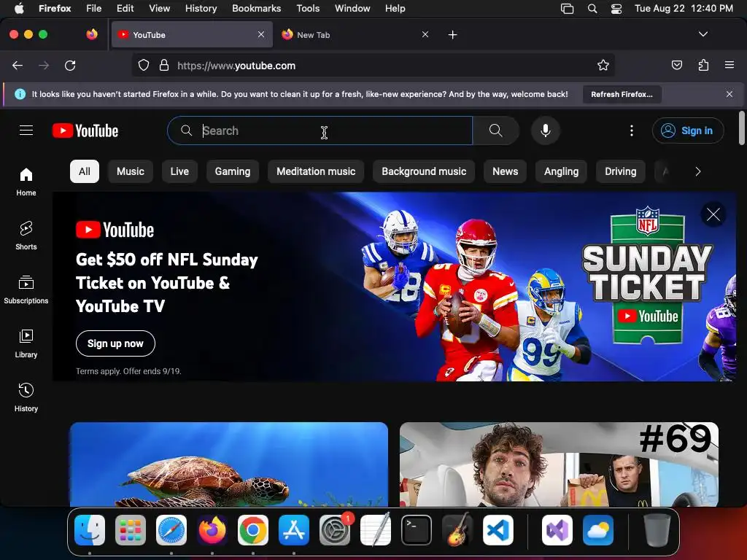Viewport: 747px width, 560px height.
Task: Select the News filter chip
Action: click(x=505, y=171)
